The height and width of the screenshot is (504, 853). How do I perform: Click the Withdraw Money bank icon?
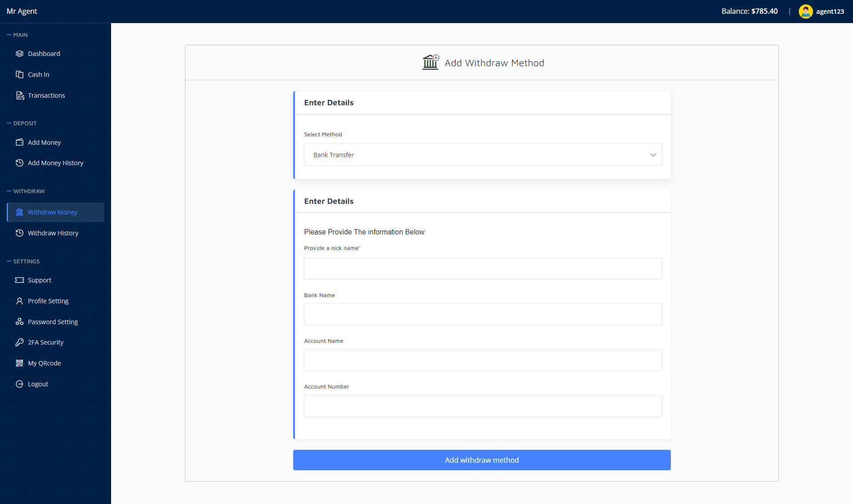pyautogui.click(x=20, y=212)
